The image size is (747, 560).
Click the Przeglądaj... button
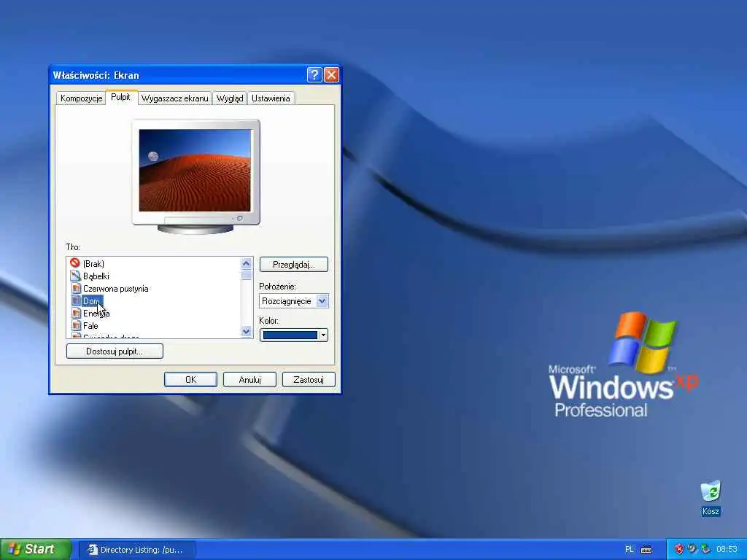coord(293,264)
